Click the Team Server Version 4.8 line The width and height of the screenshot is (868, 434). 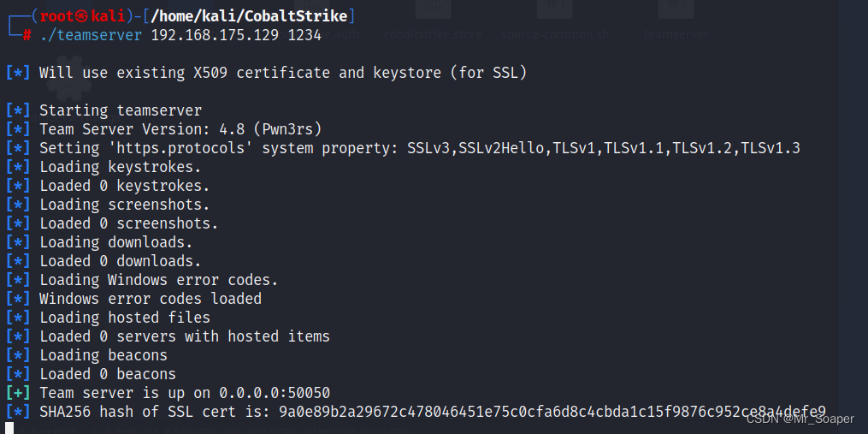click(180, 129)
